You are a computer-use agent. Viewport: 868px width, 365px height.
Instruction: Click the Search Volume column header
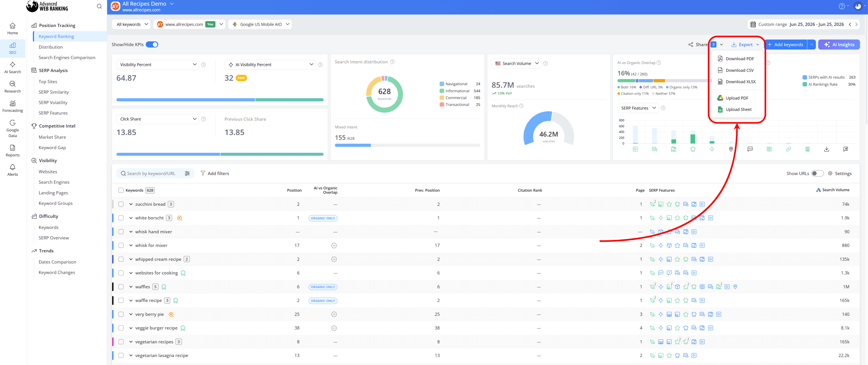click(x=833, y=190)
